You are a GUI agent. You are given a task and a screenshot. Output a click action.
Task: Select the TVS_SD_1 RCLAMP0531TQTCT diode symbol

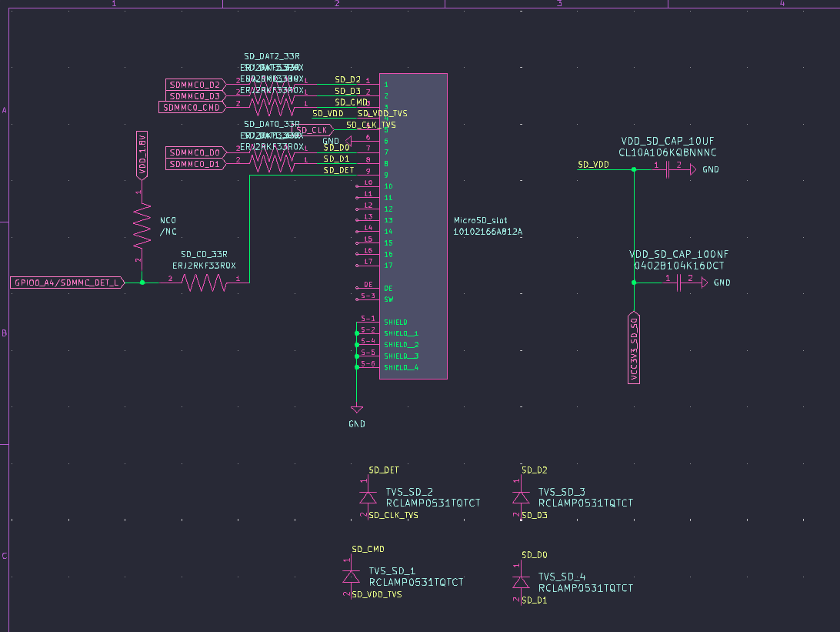pos(352,577)
